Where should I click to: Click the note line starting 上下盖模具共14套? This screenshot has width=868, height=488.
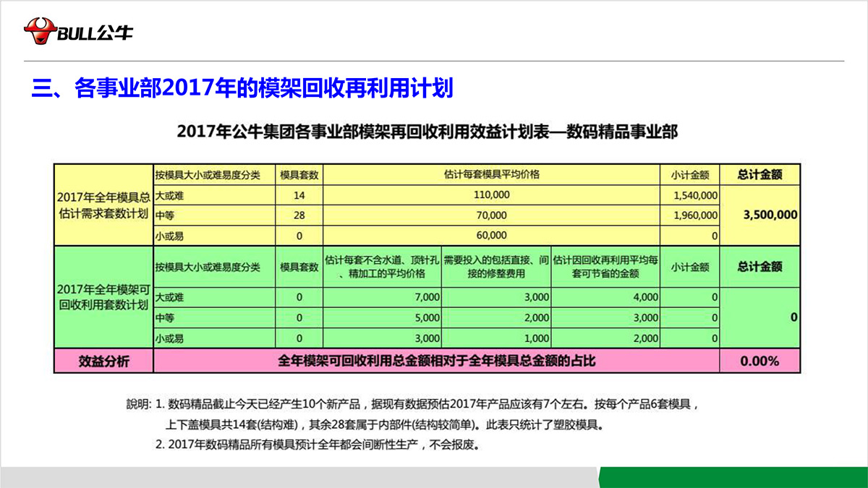[383, 424]
